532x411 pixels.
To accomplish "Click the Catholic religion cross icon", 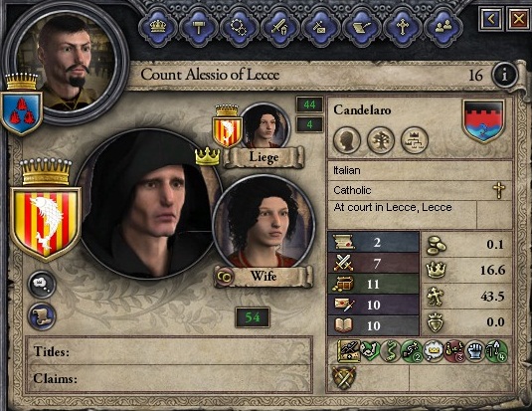I will tap(499, 190).
